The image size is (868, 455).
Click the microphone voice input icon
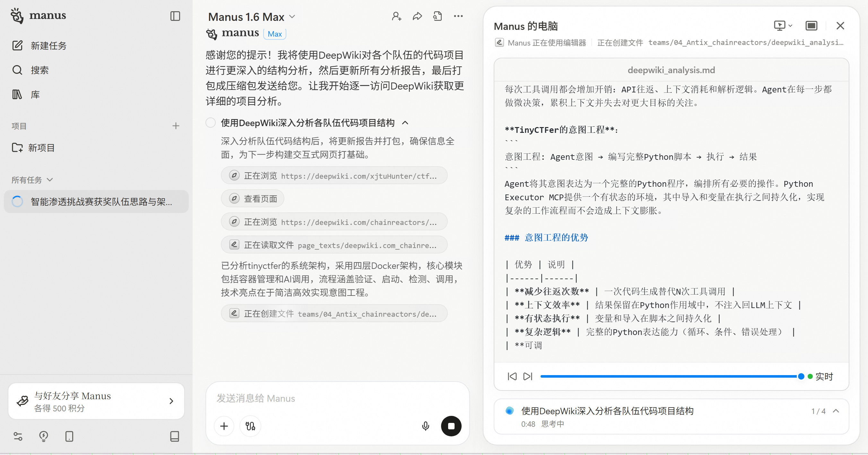pyautogui.click(x=425, y=426)
